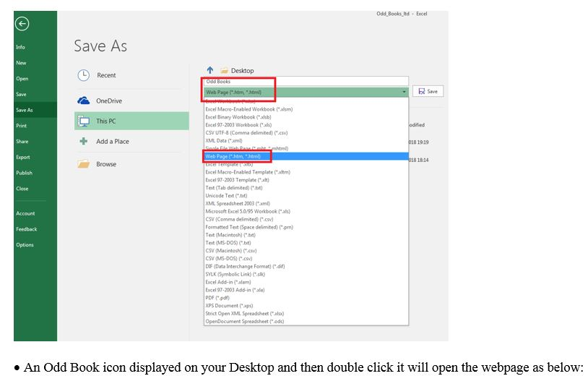The width and height of the screenshot is (588, 376).
Task: Open the Publish page
Action: point(25,173)
